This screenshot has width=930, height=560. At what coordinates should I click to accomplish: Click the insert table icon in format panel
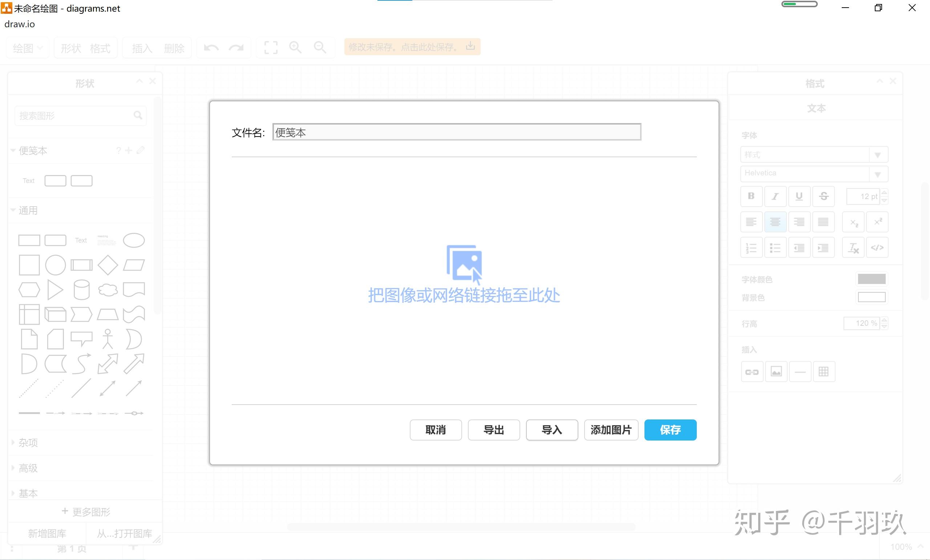824,372
